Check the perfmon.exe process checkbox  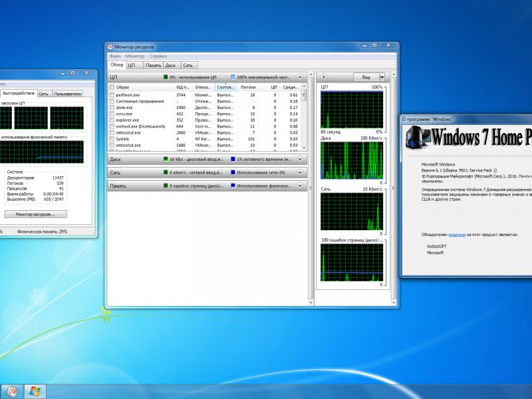[x=112, y=95]
